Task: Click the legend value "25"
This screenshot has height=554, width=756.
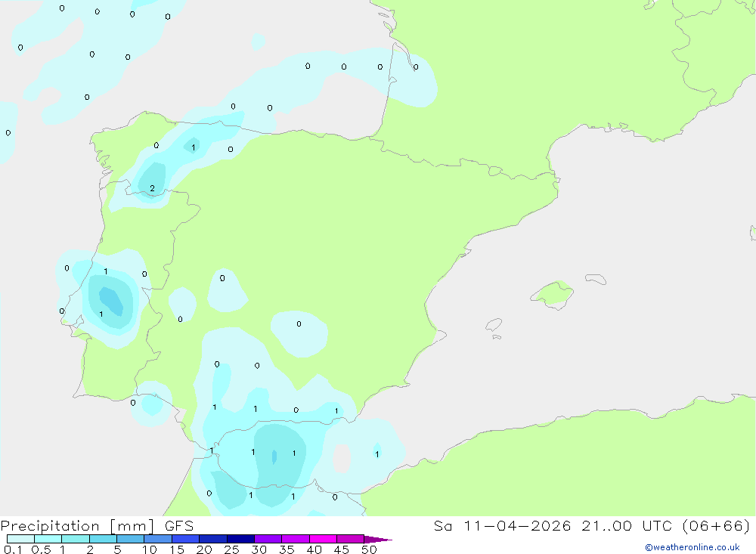Action: 232,549
